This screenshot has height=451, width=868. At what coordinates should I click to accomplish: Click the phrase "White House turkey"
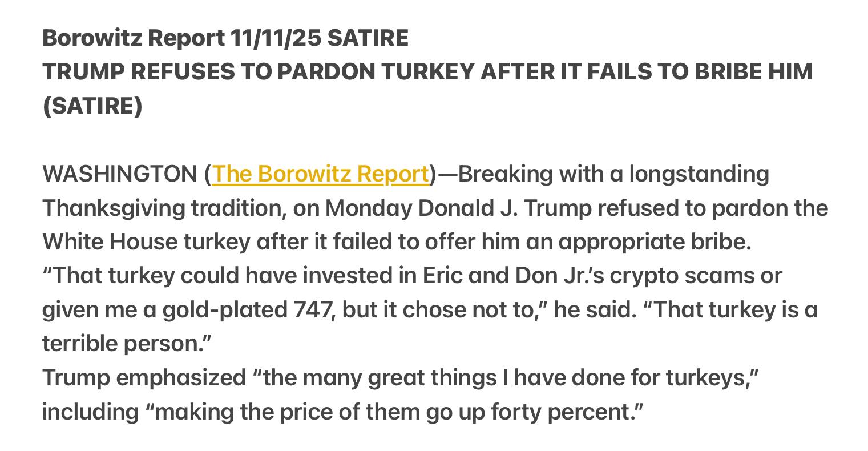pos(146,241)
